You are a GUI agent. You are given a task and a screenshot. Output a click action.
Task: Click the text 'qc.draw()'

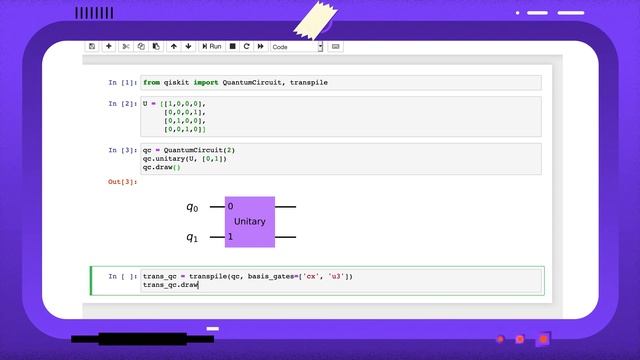(x=162, y=167)
